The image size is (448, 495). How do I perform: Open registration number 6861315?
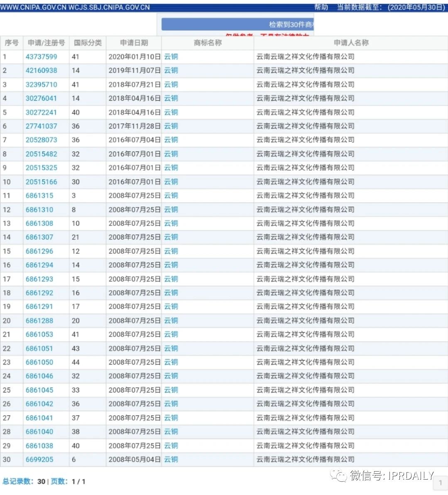click(x=39, y=196)
